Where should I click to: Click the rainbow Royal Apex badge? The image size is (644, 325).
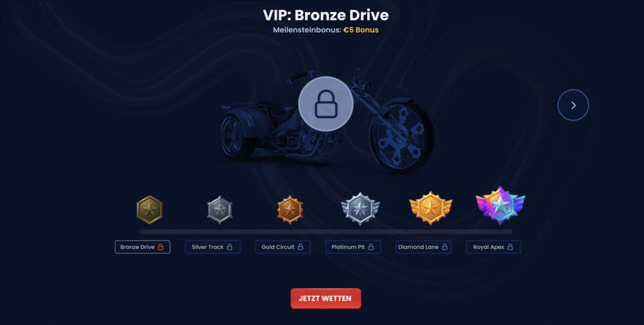(500, 206)
